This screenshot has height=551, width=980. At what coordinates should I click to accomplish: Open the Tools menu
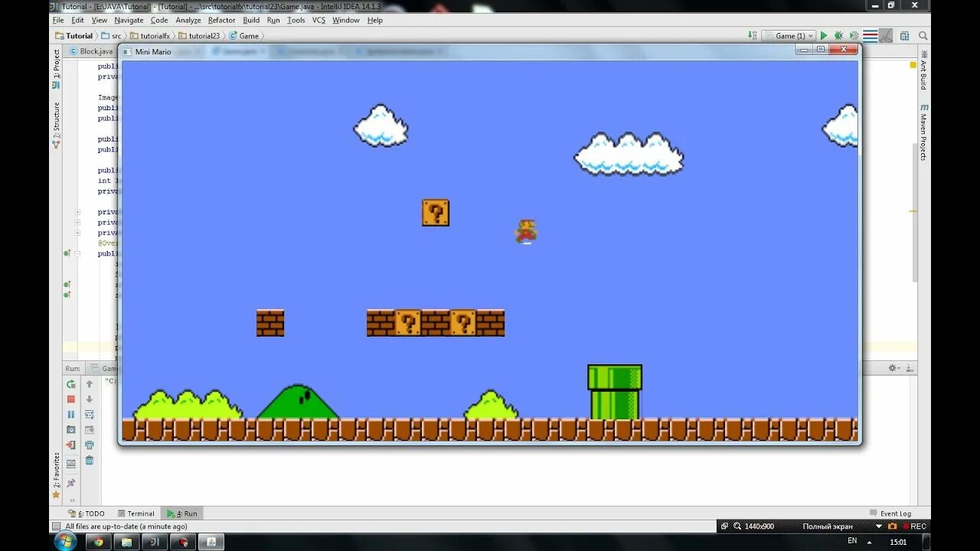point(296,21)
